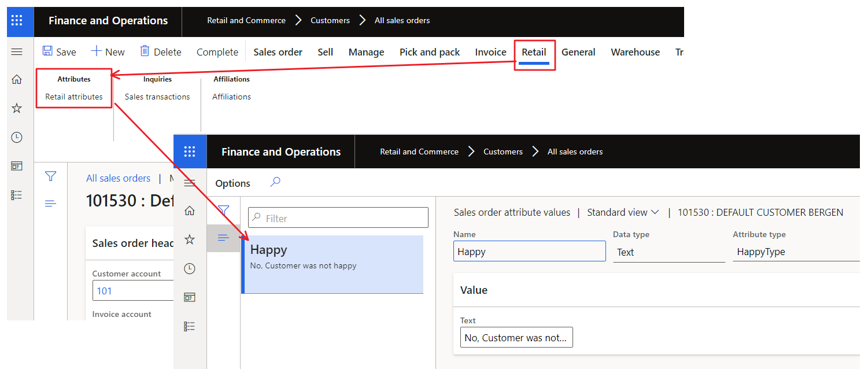This screenshot has height=369, width=868.
Task: Open app launcher in front Finance and Operations window
Action: tap(190, 152)
